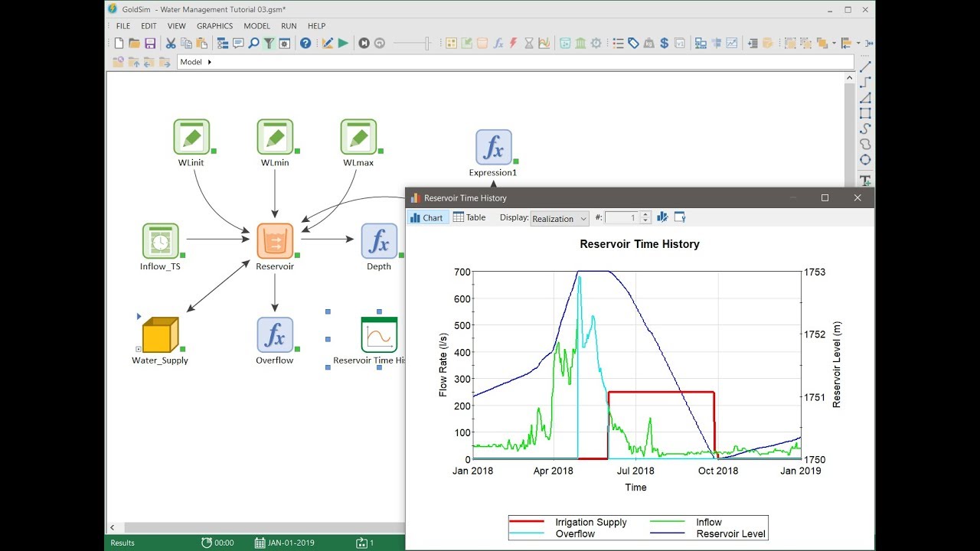Open the hourglass delay element tool
Screen dimensions: 980x551
click(x=528, y=44)
